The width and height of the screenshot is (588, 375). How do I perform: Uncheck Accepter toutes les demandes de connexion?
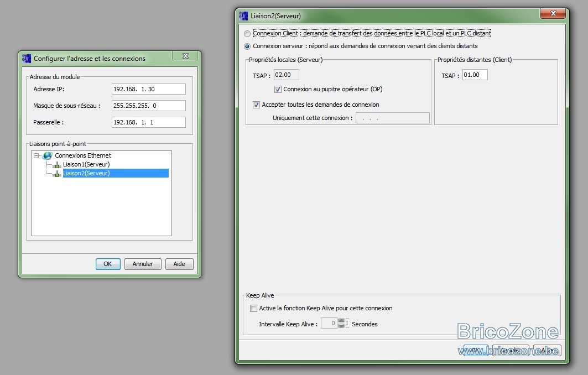[256, 105]
